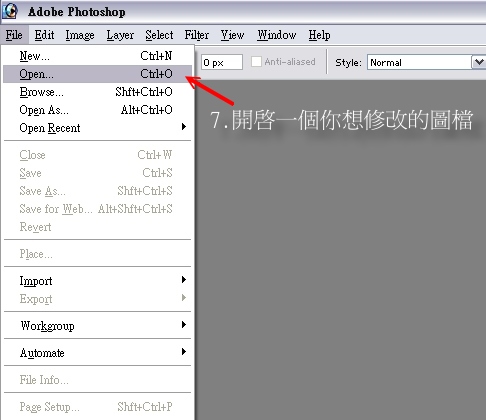Toggle the Anti-aliased checkbox
Image resolution: width=486 pixels, height=420 pixels.
pos(256,62)
